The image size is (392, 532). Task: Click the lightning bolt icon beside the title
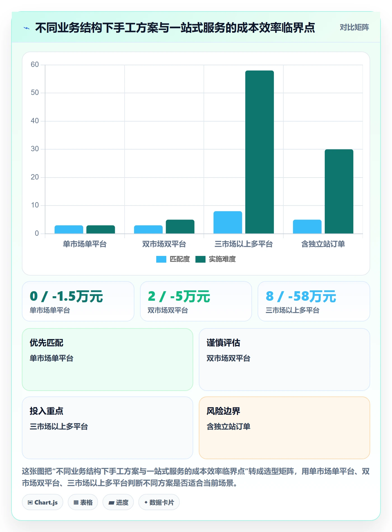coord(27,28)
